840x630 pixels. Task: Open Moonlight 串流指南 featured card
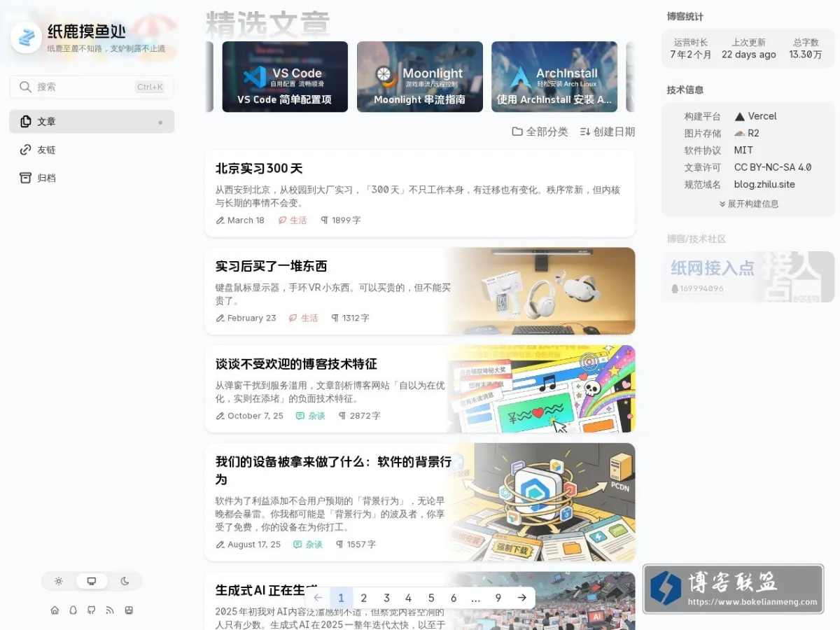(420, 77)
